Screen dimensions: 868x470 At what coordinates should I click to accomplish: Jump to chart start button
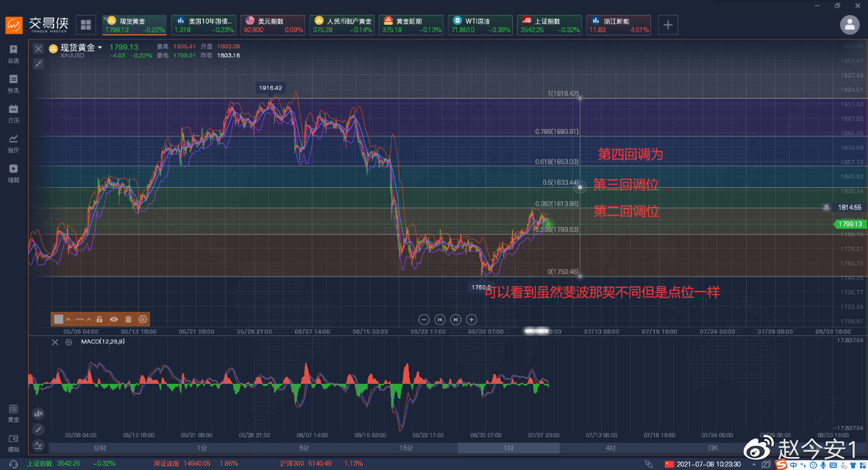[440, 319]
